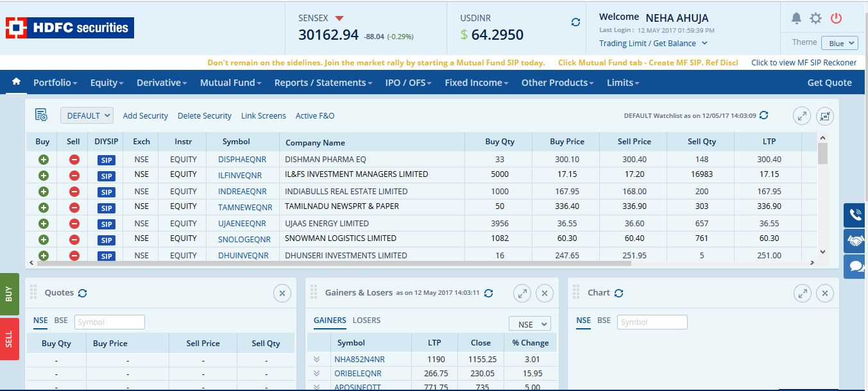This screenshot has height=391, width=868.
Task: Open settings via the gear icon
Action: (x=815, y=19)
